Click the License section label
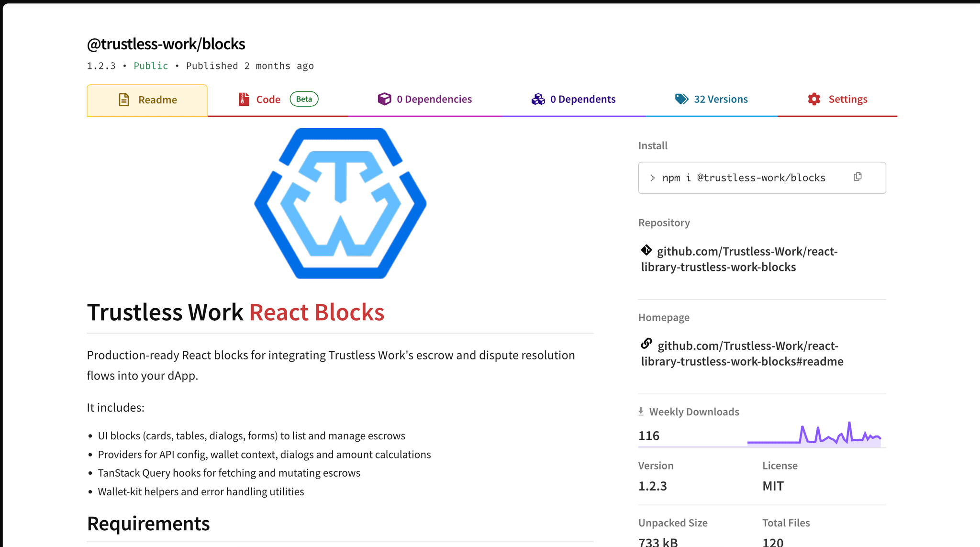 click(780, 466)
